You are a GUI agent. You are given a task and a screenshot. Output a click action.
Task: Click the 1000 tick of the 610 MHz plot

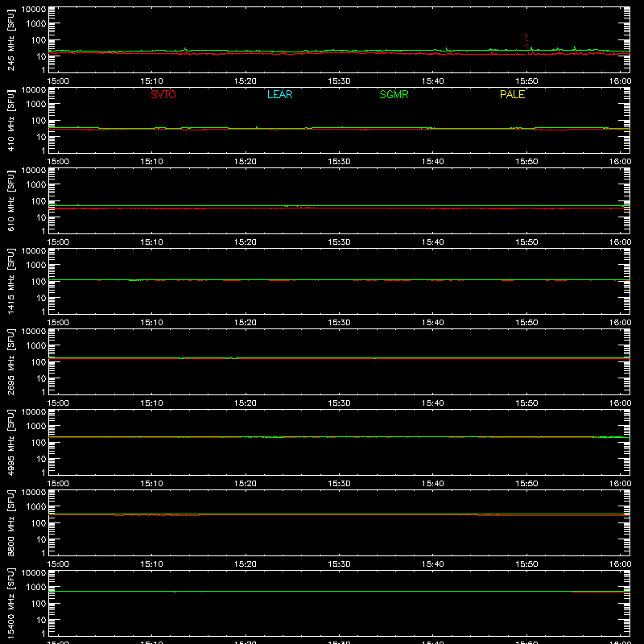[36, 185]
